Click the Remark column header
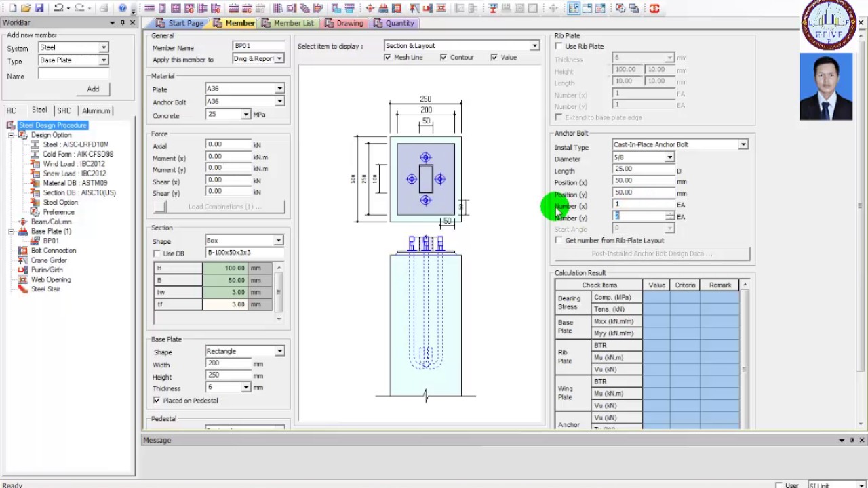Viewport: 868px width, 488px height. pyautogui.click(x=720, y=285)
